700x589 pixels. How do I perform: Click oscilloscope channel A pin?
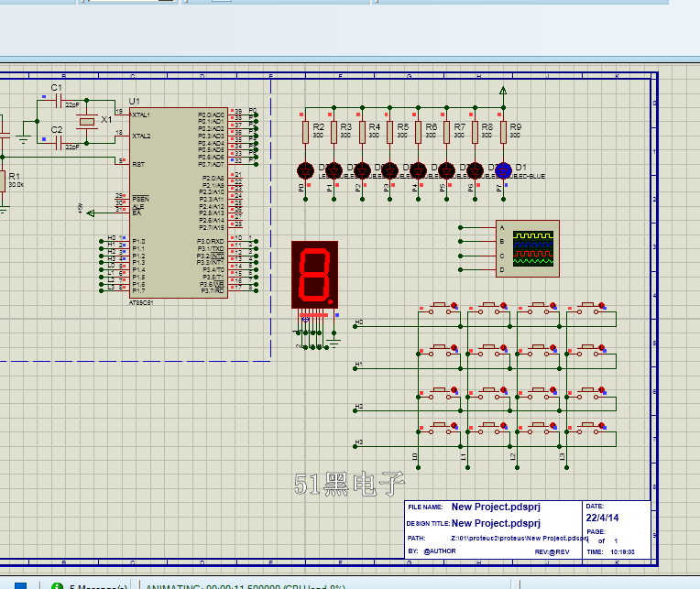(460, 227)
